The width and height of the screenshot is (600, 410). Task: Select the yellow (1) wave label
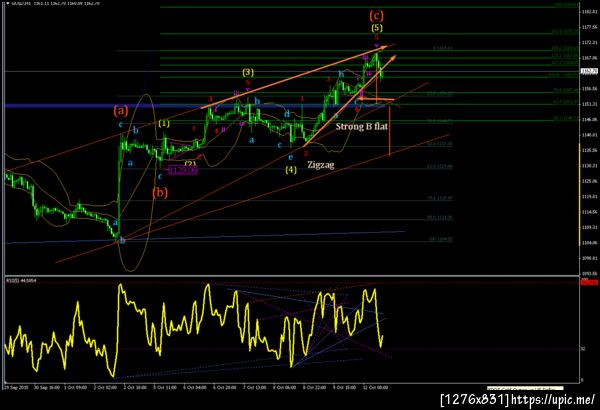click(164, 123)
